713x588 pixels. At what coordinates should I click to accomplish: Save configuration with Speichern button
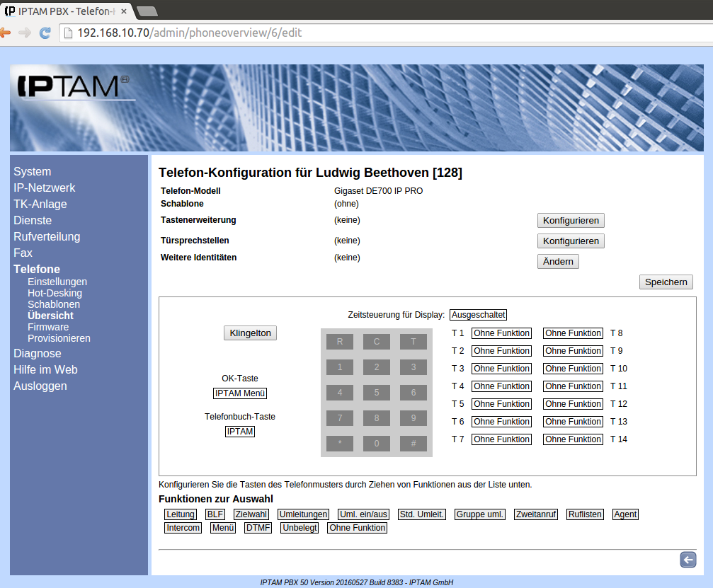tap(666, 282)
